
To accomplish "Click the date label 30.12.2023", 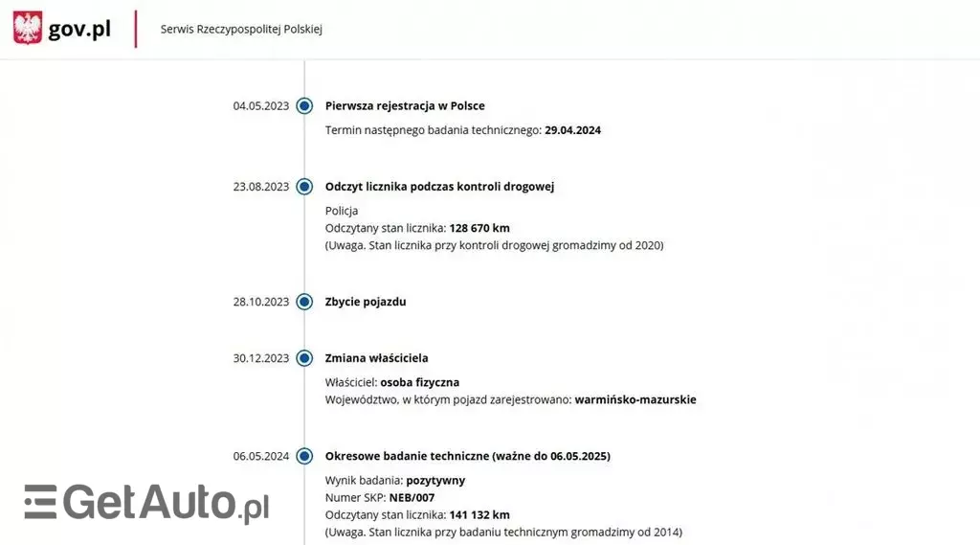I will point(260,358).
